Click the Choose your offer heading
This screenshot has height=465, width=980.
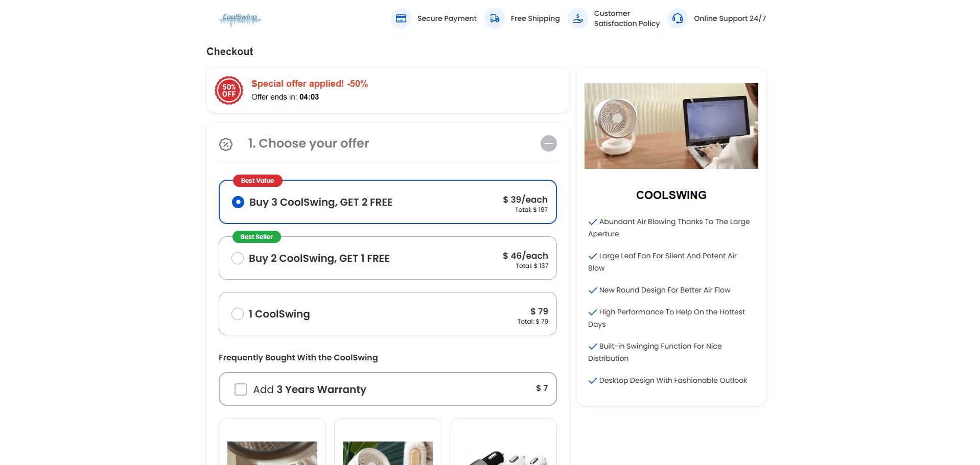[x=309, y=143]
